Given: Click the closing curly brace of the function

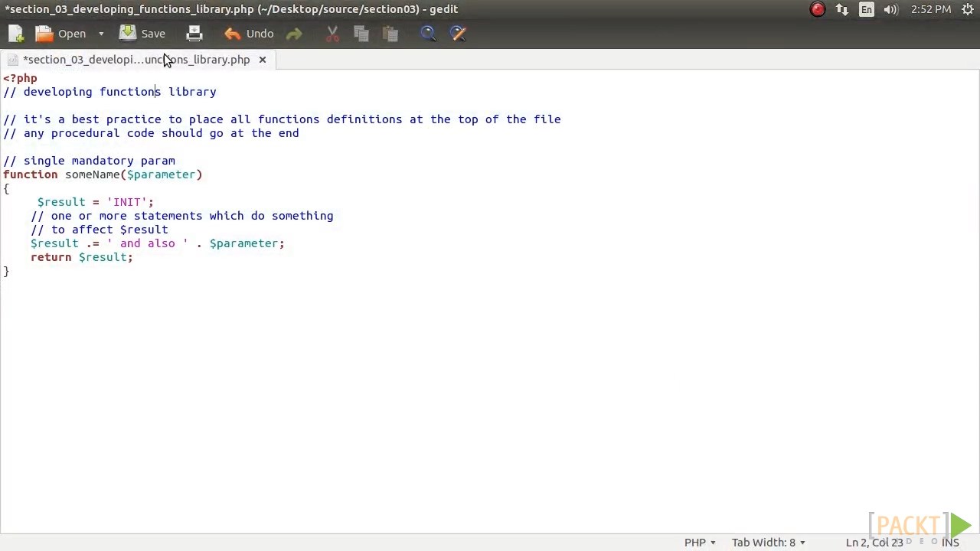Looking at the screenshot, I should (x=6, y=271).
